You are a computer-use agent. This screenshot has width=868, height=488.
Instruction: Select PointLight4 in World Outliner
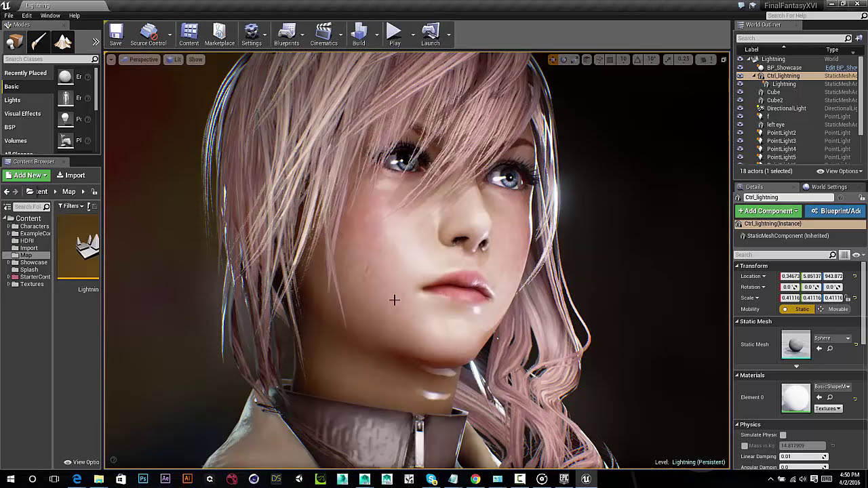pyautogui.click(x=781, y=149)
